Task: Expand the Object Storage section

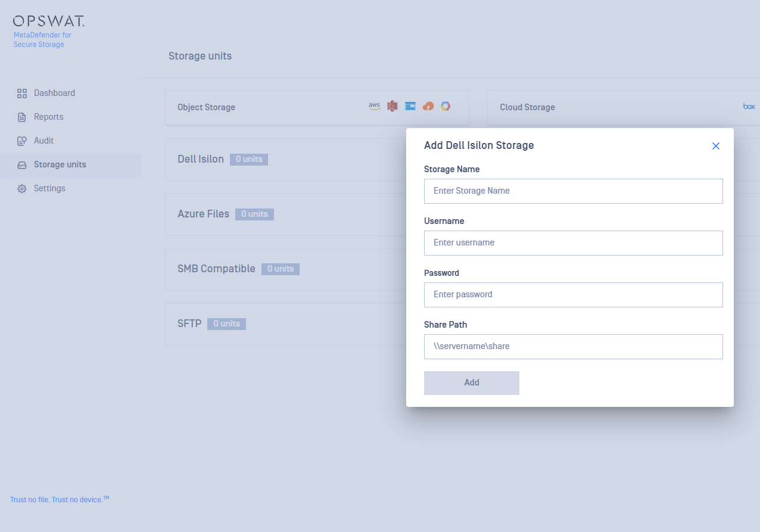Action: (x=317, y=108)
